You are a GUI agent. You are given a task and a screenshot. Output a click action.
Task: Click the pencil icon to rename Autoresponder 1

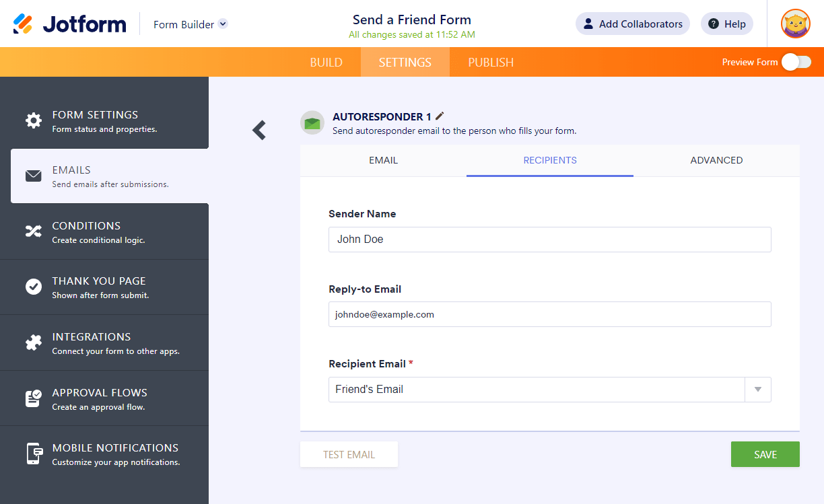point(440,116)
